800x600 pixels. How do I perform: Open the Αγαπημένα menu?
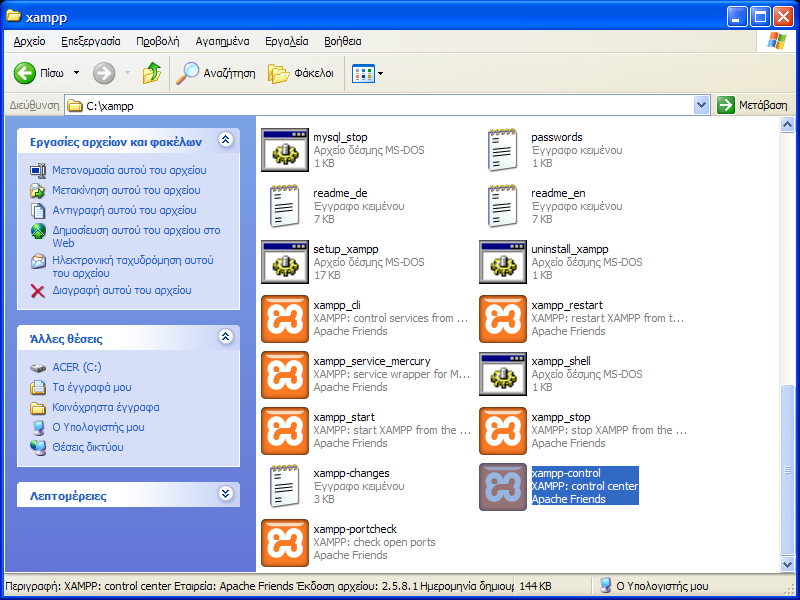click(x=222, y=41)
